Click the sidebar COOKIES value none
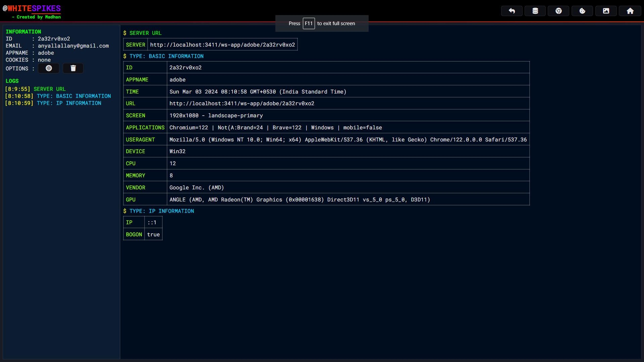This screenshot has width=644, height=362. (44, 60)
